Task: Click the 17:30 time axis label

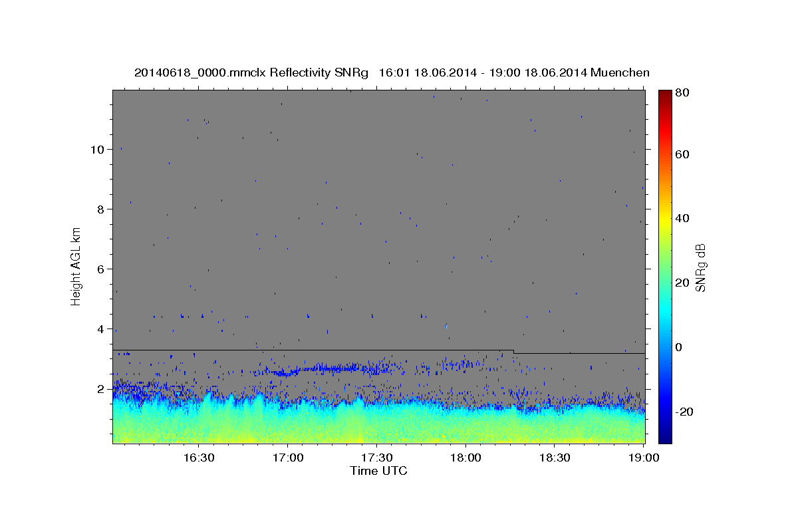Action: pos(376,458)
